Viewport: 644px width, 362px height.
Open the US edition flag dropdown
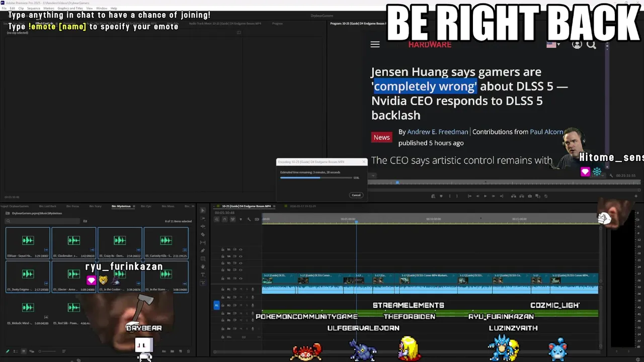(x=553, y=45)
